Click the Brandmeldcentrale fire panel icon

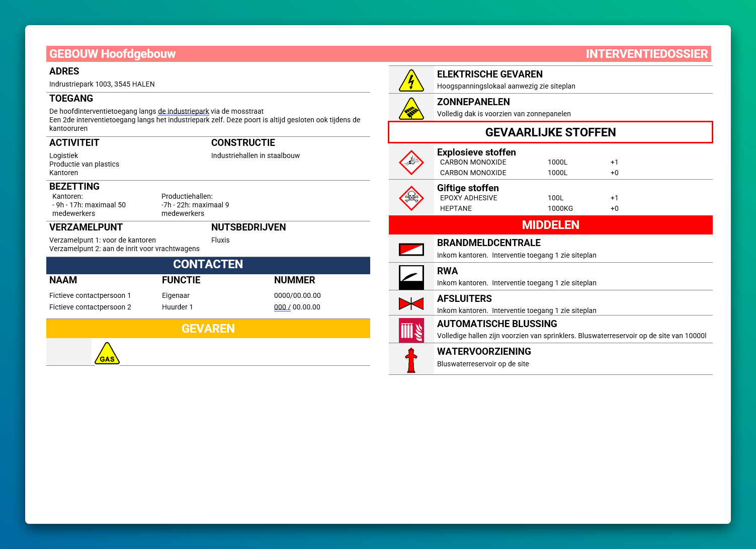click(x=411, y=249)
